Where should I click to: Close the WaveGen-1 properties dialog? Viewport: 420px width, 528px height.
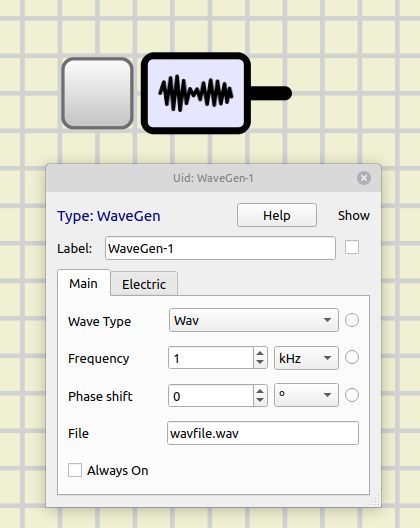pos(364,178)
